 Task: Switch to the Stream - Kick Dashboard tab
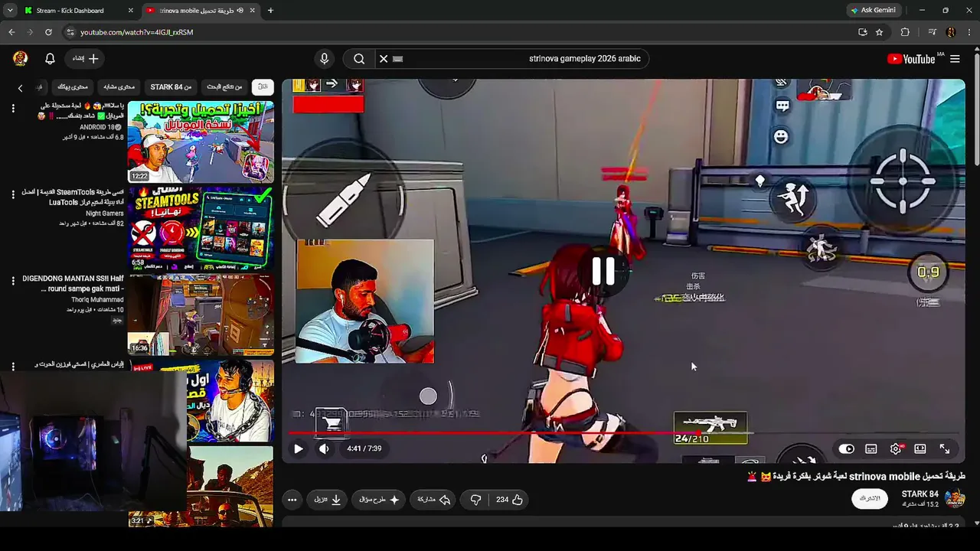tap(70, 11)
